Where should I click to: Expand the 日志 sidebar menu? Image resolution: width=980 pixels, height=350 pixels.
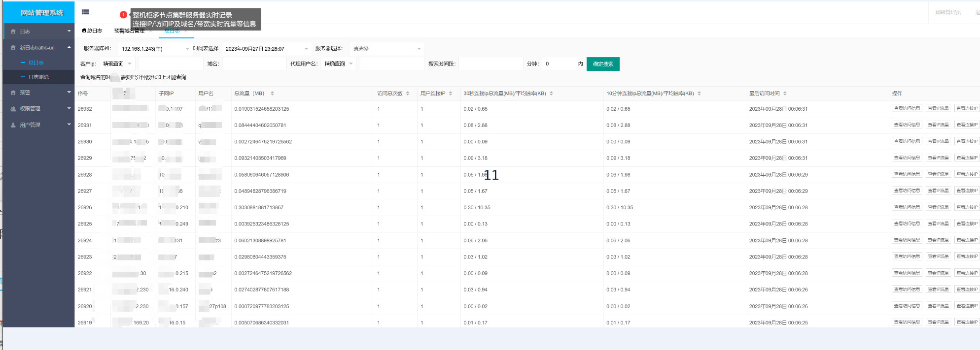pyautogui.click(x=38, y=31)
